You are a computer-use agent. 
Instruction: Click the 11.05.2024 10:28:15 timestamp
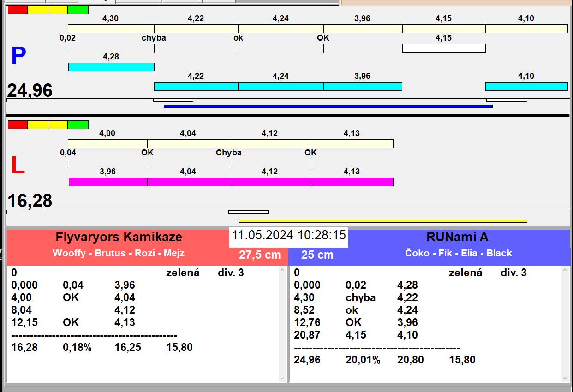pyautogui.click(x=289, y=235)
